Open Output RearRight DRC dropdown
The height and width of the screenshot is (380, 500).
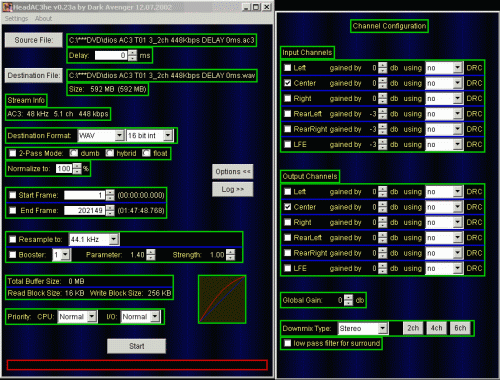444,253
